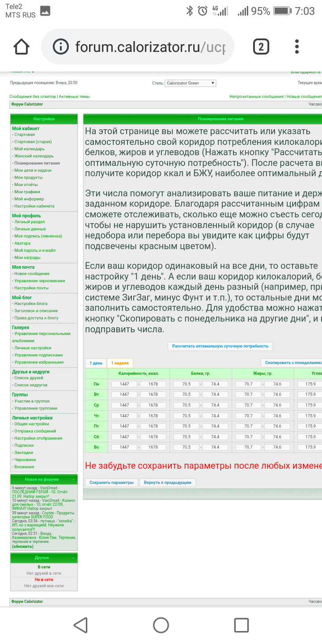This screenshot has height=644, width=322.
Task: Tap the forum.calorizator.ru address bar
Action: coord(137,47)
